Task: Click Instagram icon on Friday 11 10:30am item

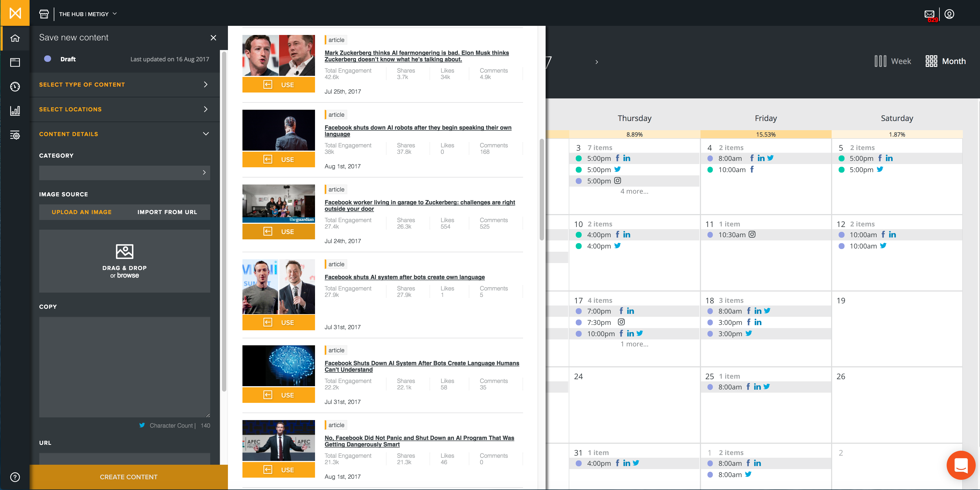Action: click(x=752, y=234)
